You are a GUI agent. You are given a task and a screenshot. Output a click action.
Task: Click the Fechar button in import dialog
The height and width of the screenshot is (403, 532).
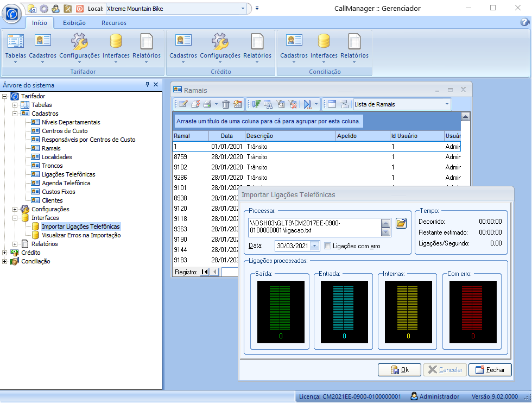click(x=490, y=370)
